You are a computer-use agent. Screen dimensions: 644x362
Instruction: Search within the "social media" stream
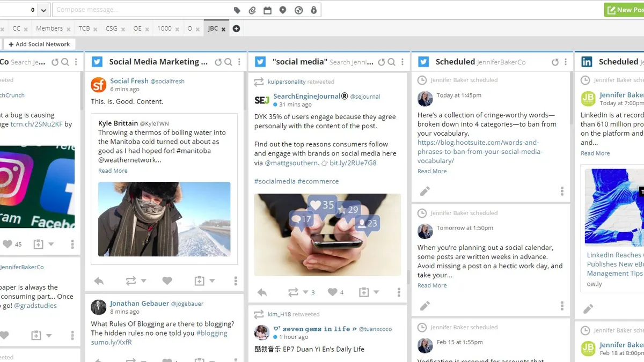coord(391,62)
